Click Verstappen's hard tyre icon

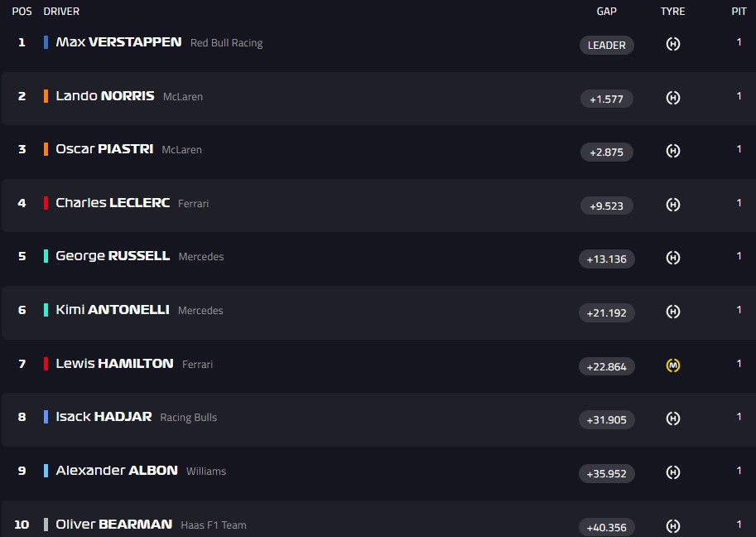coord(673,44)
